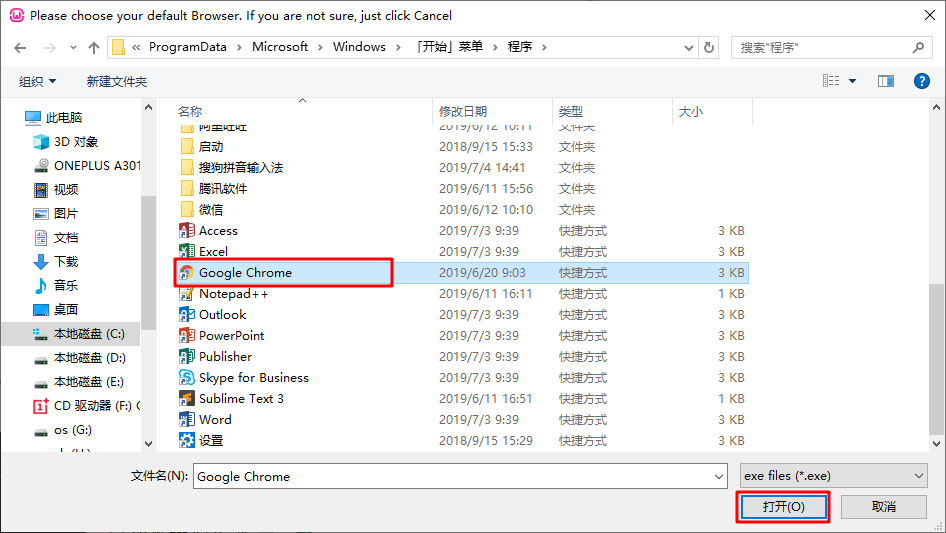Select 本地磁盘 (E:) drive

click(x=78, y=382)
